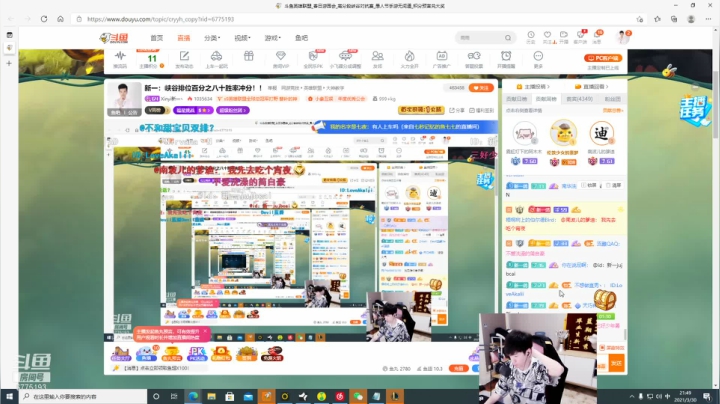Open the dark V荣誉 badge
Screen dimensions: 720x404
click(x=157, y=110)
